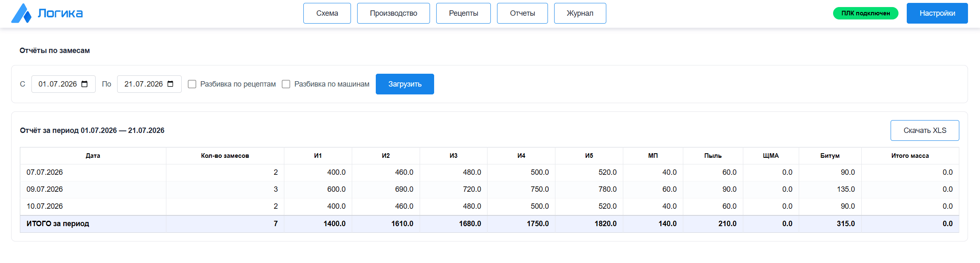This screenshot has height=263, width=980.
Task: Click the Загрузить button
Action: [x=405, y=84]
